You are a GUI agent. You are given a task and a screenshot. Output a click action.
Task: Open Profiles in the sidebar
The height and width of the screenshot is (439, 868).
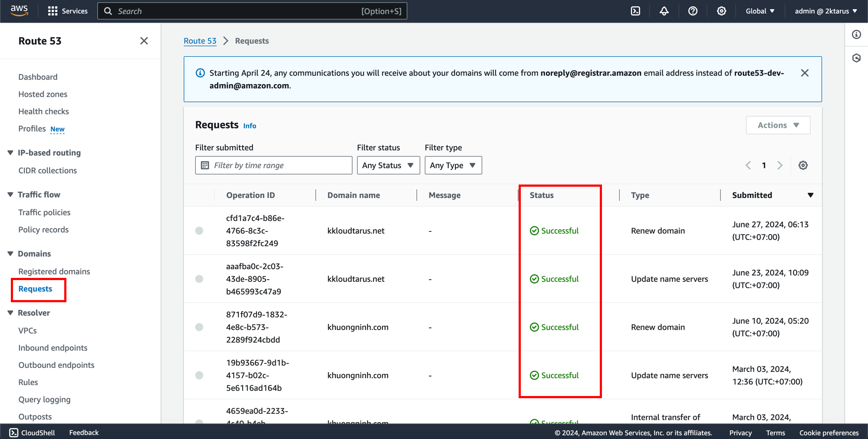32,129
